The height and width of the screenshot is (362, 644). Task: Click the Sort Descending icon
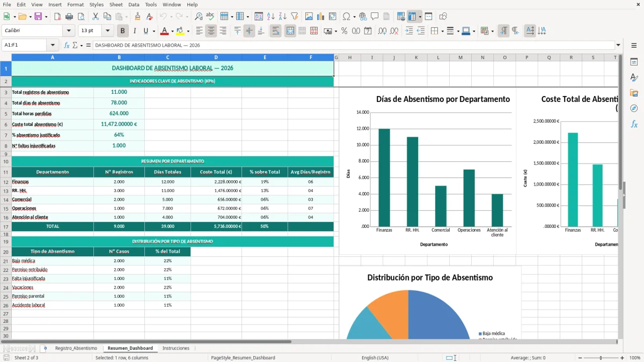pyautogui.click(x=282, y=17)
